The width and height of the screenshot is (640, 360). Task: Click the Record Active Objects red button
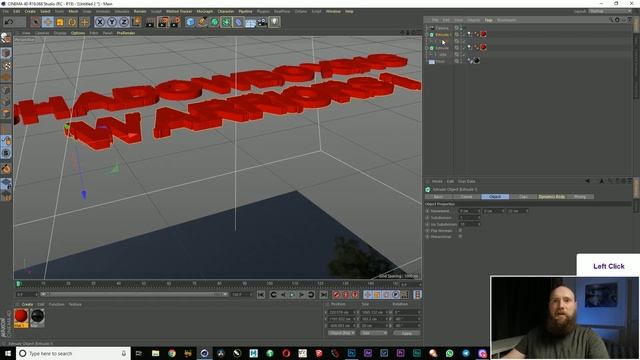(x=336, y=295)
